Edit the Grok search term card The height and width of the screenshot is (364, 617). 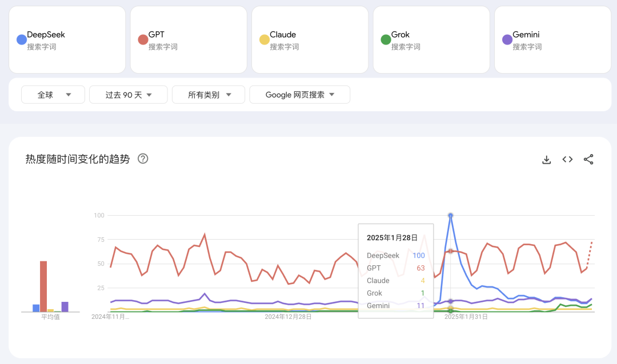coord(431,40)
